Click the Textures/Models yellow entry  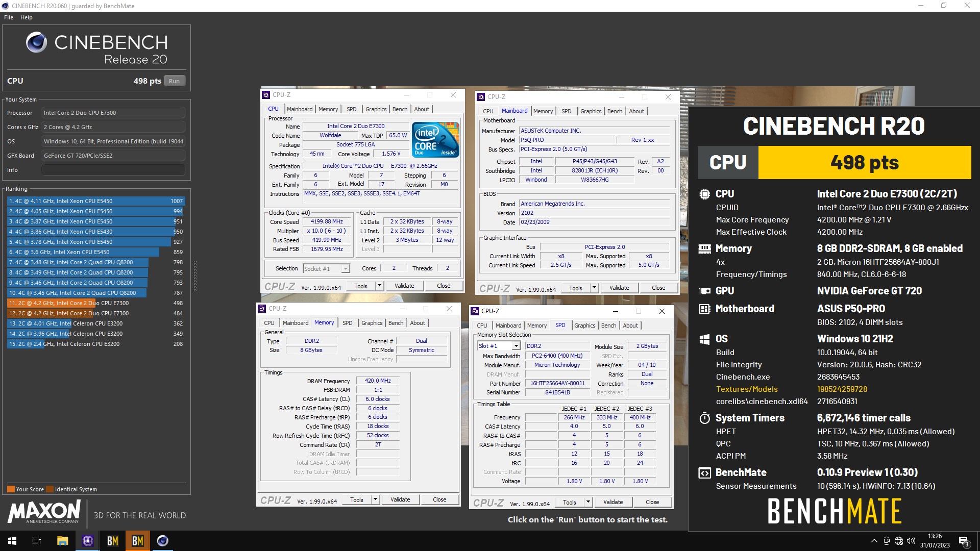[x=747, y=389]
